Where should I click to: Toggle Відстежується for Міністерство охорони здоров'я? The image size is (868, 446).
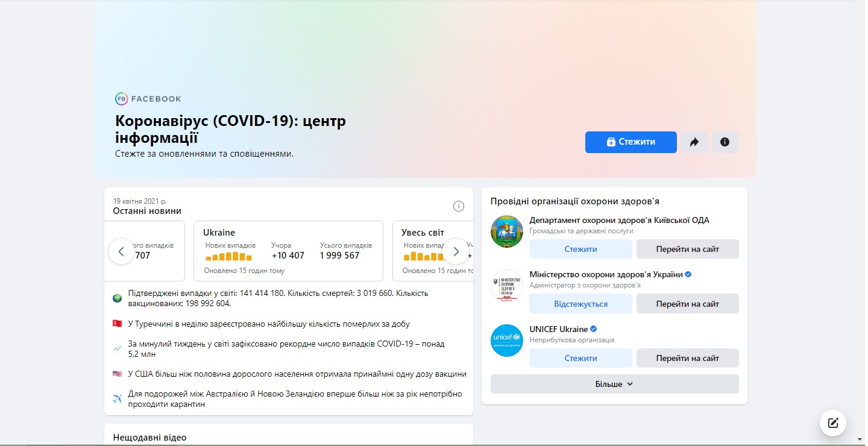click(580, 304)
